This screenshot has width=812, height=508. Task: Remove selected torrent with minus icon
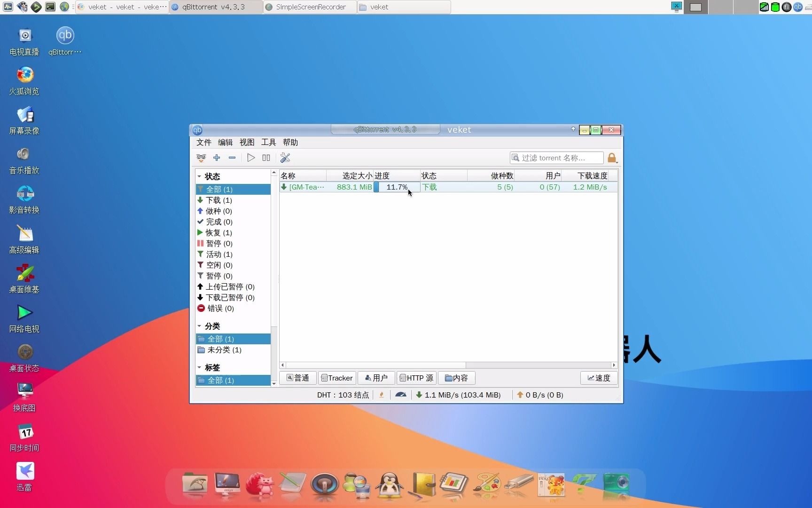(x=232, y=158)
